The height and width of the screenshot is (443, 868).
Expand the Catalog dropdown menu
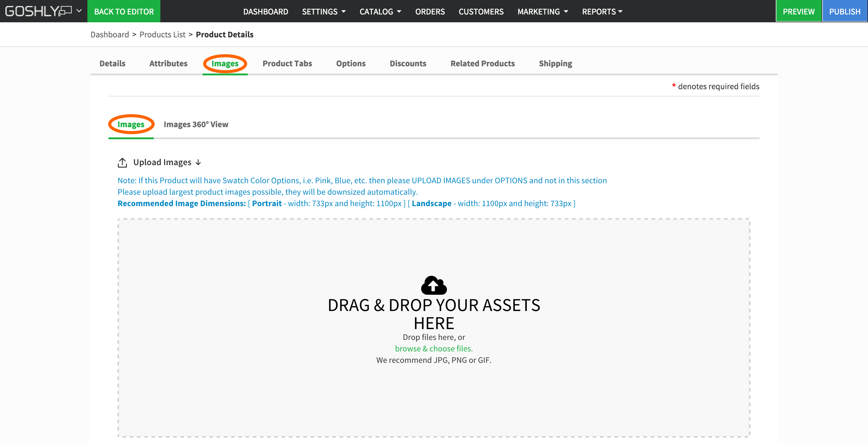[x=380, y=11]
